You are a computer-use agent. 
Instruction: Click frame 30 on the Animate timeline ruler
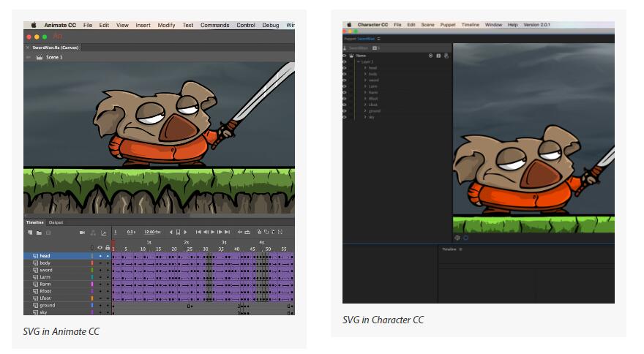coord(206,249)
